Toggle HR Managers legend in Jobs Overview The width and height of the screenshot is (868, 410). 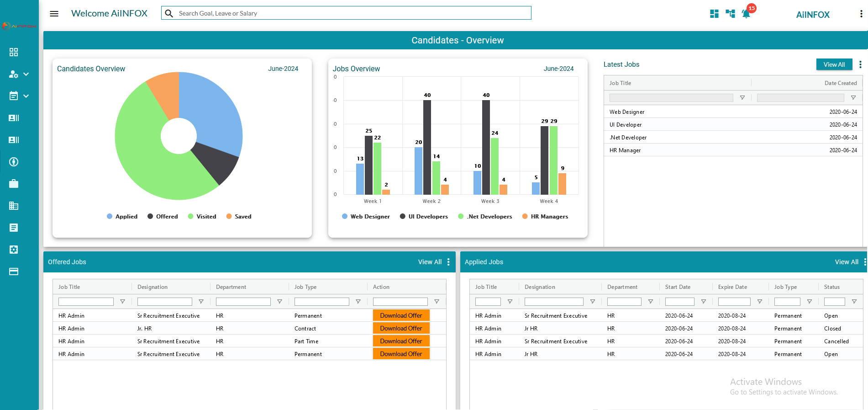(x=545, y=217)
